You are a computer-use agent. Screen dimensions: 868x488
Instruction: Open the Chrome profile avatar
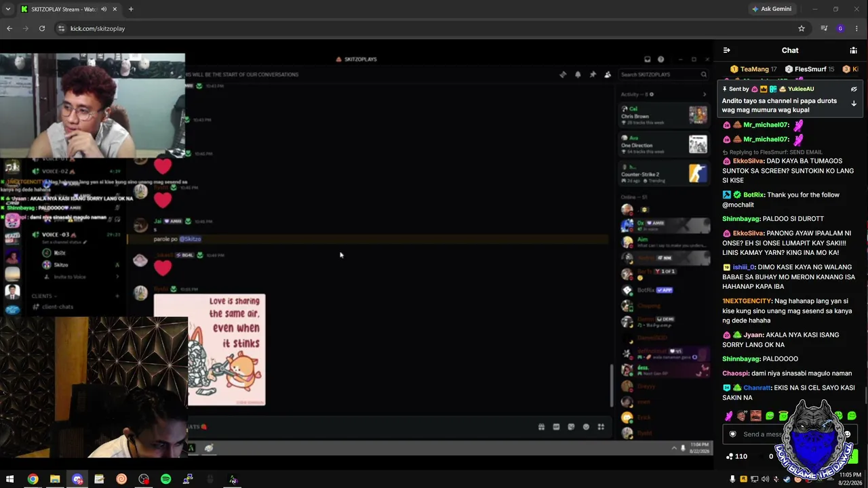tap(840, 28)
